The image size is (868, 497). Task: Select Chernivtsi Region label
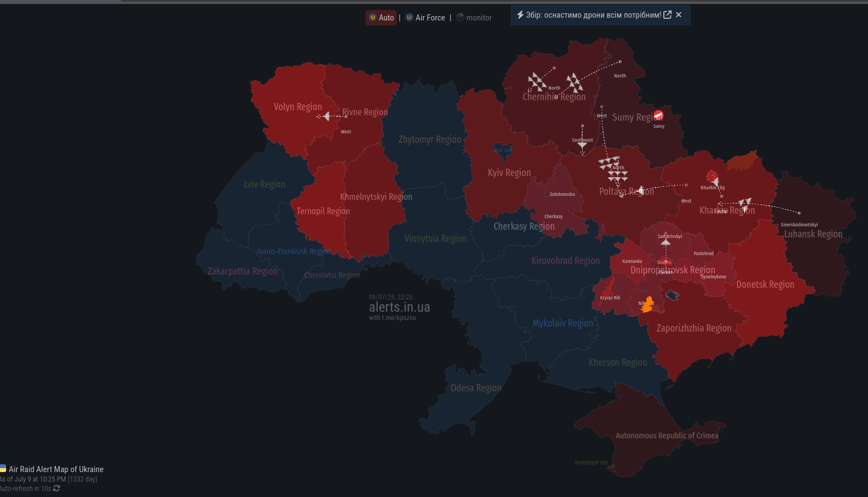tap(332, 275)
